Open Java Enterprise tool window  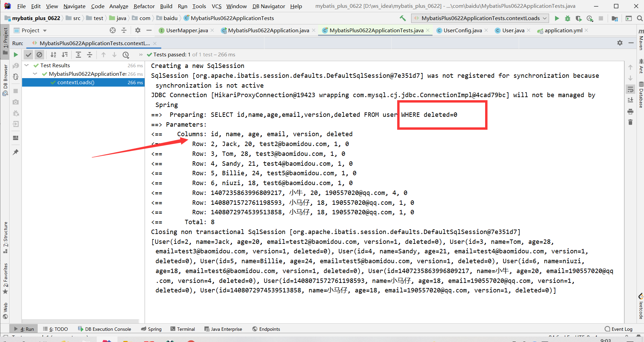[x=223, y=329]
